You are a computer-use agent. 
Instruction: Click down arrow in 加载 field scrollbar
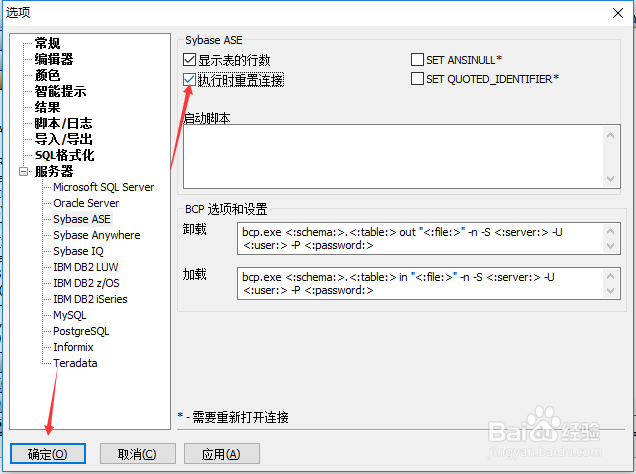[610, 291]
